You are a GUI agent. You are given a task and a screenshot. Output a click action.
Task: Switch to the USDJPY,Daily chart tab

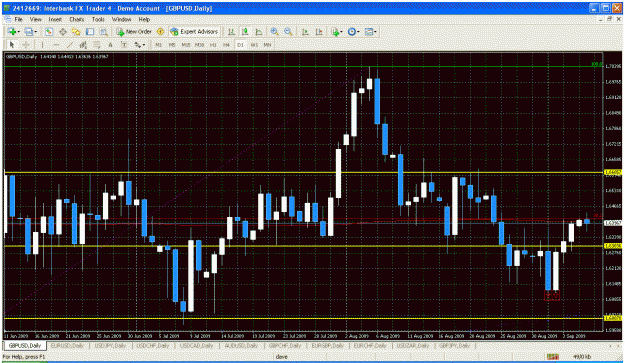click(110, 346)
